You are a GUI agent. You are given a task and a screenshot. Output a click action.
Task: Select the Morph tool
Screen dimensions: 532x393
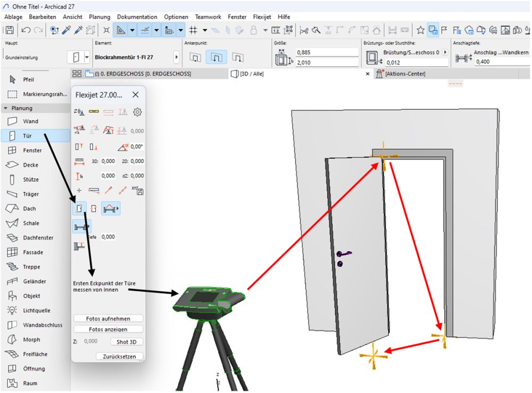35,339
